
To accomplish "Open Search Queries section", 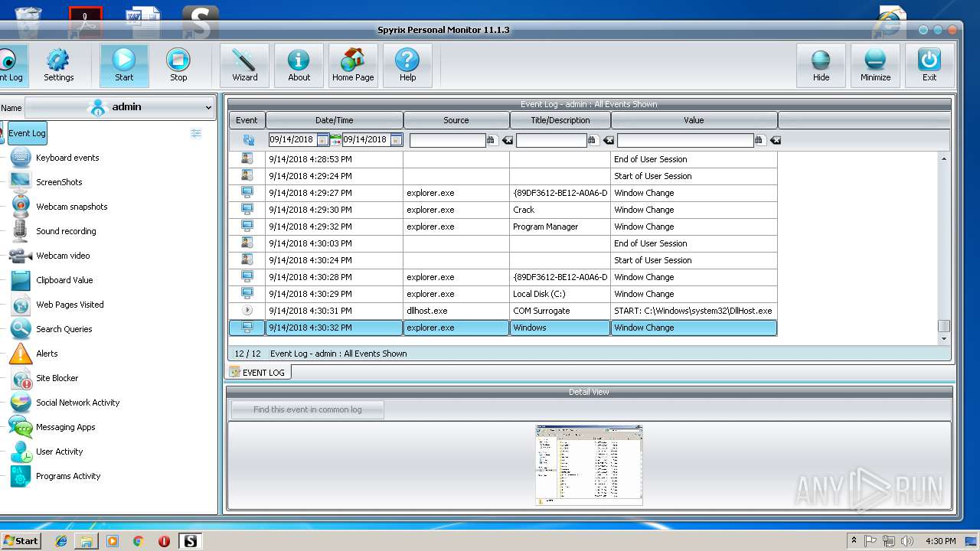I will tap(64, 329).
